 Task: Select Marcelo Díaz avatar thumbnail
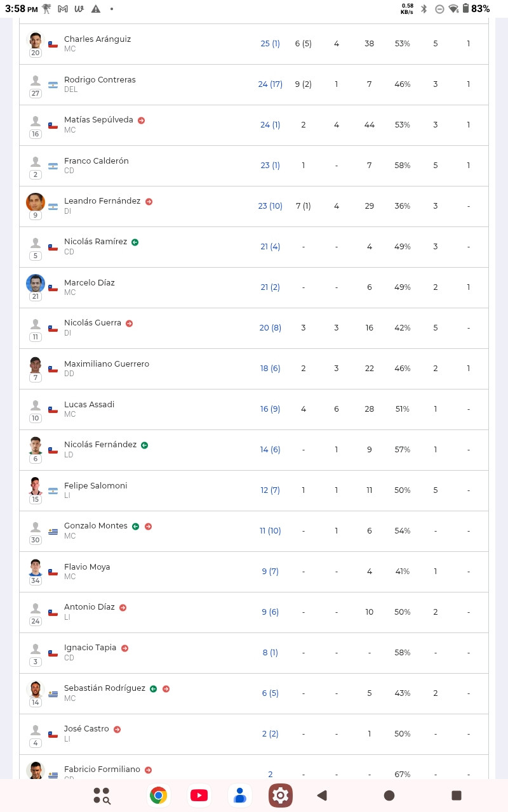(x=36, y=284)
